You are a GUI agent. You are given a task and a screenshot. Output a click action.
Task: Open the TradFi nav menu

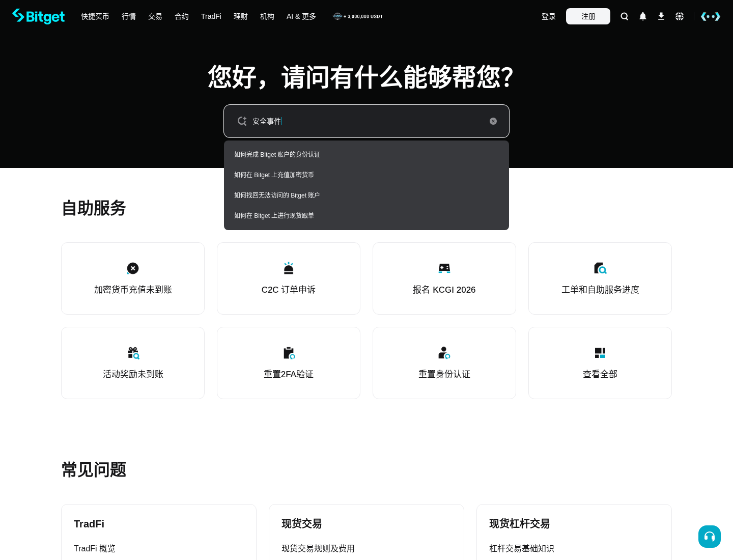211,16
